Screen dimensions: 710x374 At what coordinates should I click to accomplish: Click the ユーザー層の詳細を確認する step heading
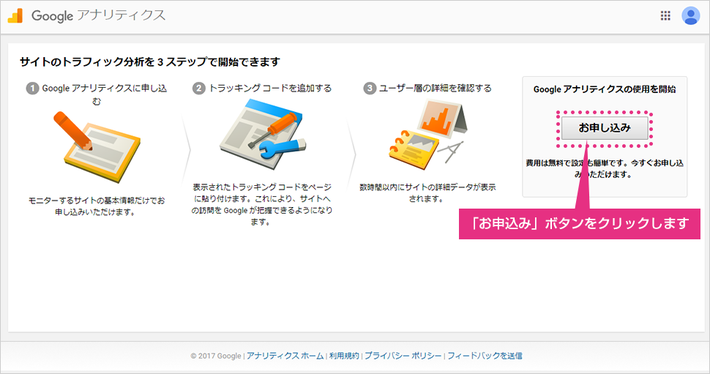(435, 88)
